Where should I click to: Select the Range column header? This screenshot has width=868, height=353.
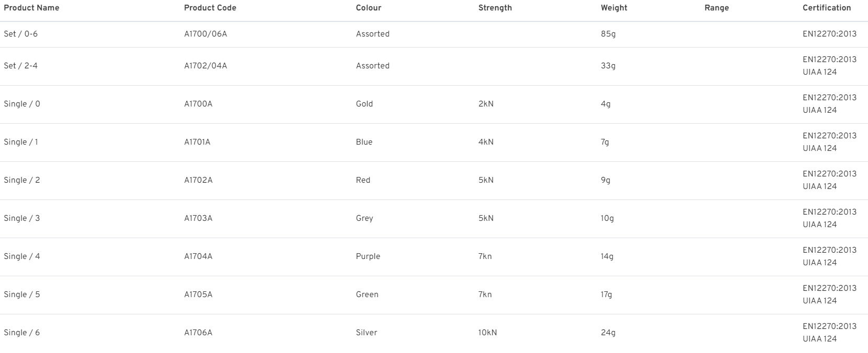[x=717, y=8]
